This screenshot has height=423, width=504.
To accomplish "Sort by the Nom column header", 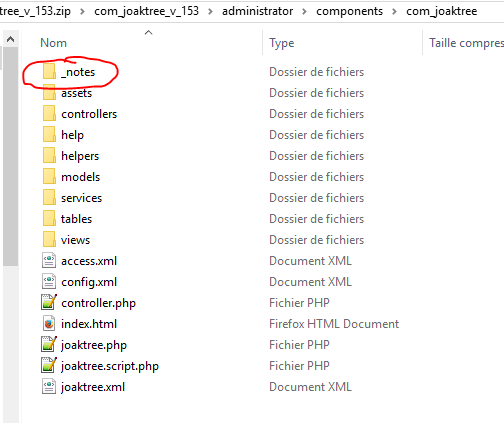I will (53, 43).
